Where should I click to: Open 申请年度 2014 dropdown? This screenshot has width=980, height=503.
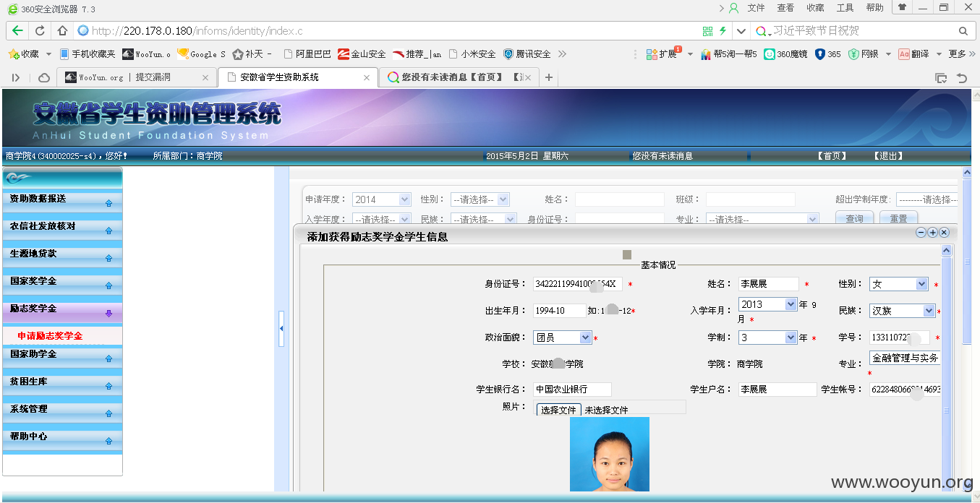(x=381, y=199)
